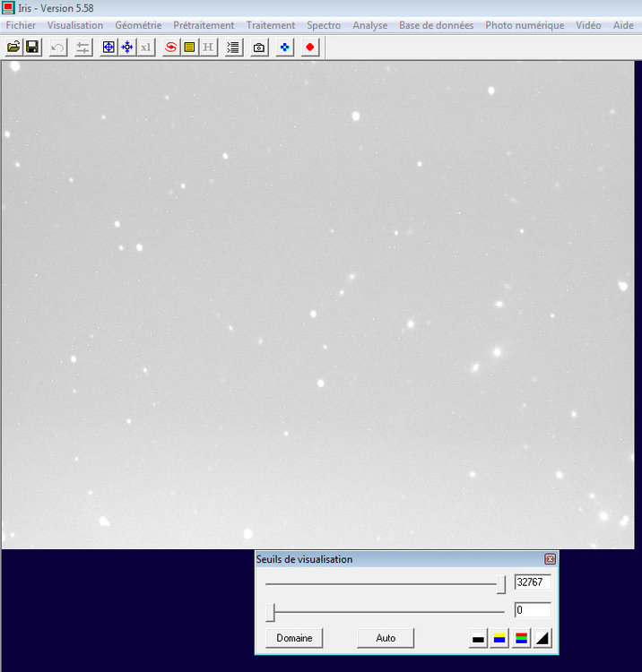The height and width of the screenshot is (672, 642).
Task: Open the thresholds sliders toolbar icon
Action: pyautogui.click(x=83, y=47)
